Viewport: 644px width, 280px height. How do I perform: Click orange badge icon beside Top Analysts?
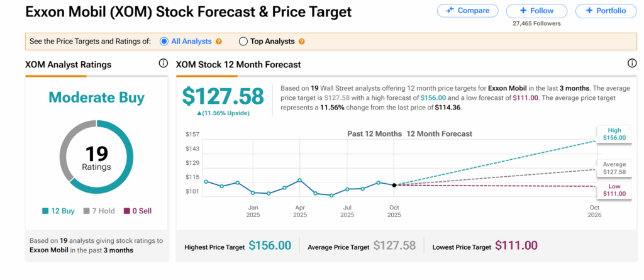(x=301, y=42)
